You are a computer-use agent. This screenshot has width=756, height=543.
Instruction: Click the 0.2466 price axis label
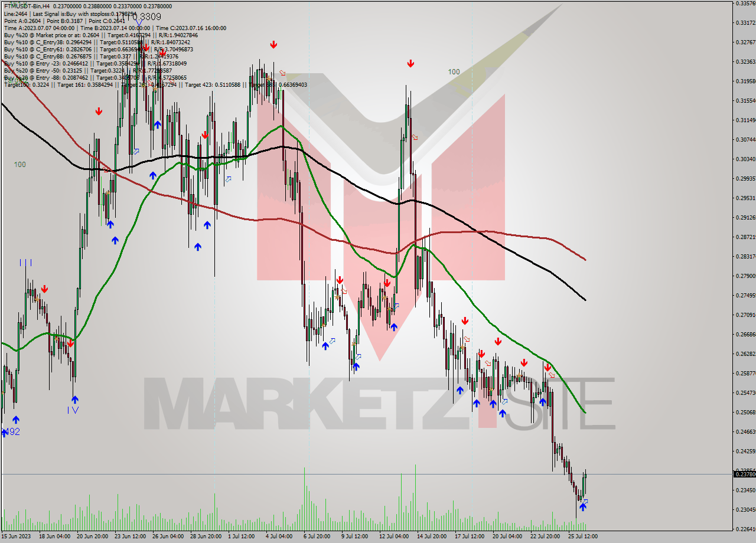click(x=745, y=431)
